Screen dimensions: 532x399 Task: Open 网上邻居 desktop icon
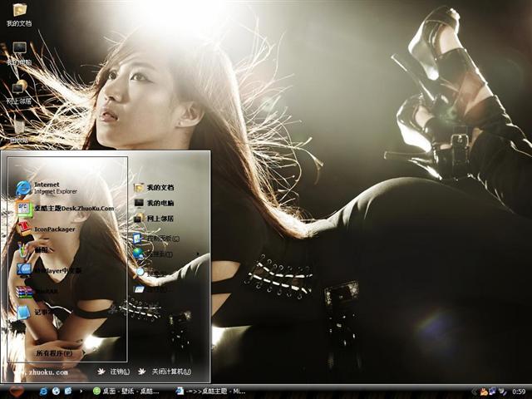(x=19, y=91)
